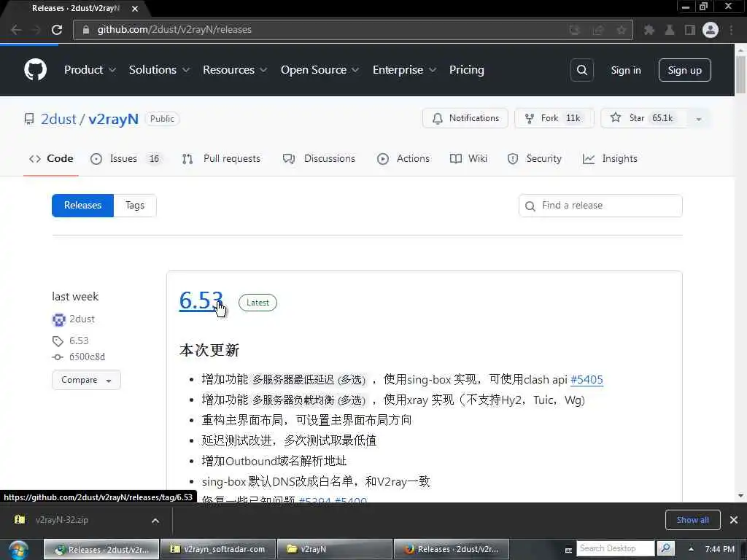This screenshot has height=560, width=747.
Task: Click the Search Desktop taskbar field
Action: (616, 548)
